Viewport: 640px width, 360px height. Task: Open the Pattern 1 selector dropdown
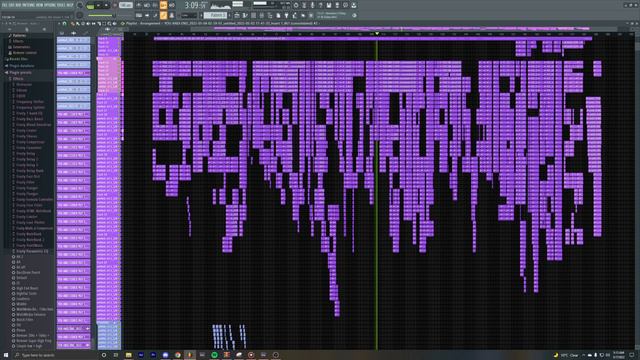(x=215, y=15)
